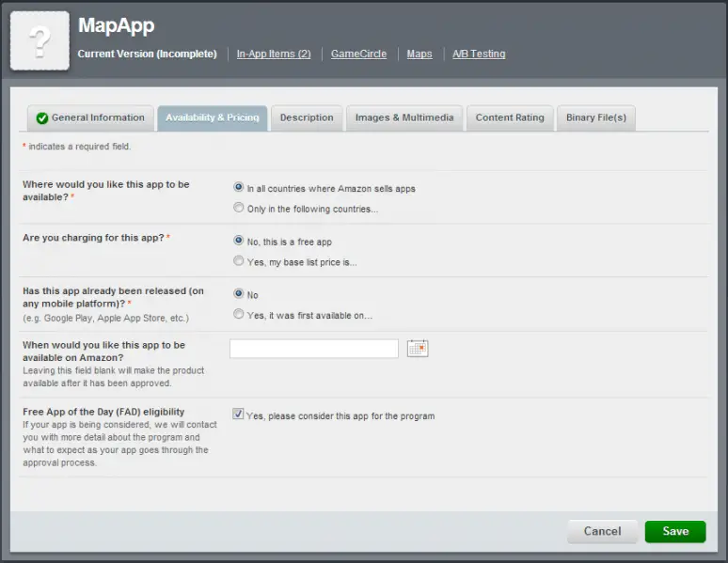Toggle the Free App of the Day checkbox
Image resolution: width=728 pixels, height=563 pixels.
(x=239, y=414)
